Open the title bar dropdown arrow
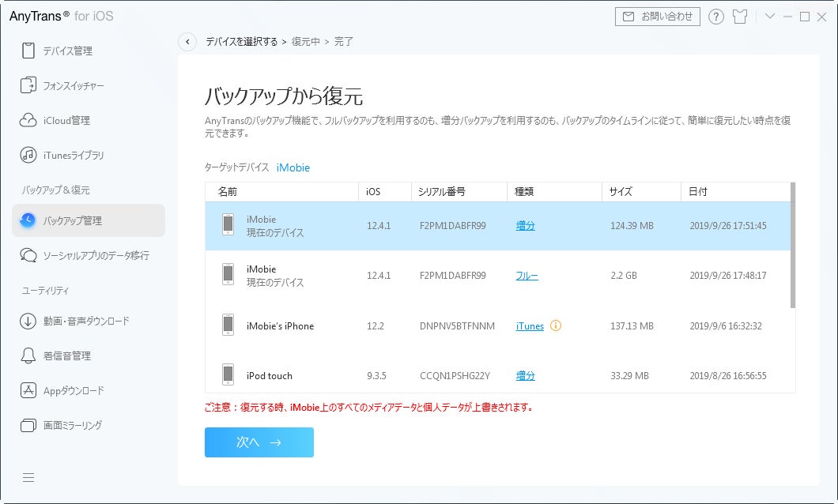Screen dimensions: 838x504 pos(769,16)
